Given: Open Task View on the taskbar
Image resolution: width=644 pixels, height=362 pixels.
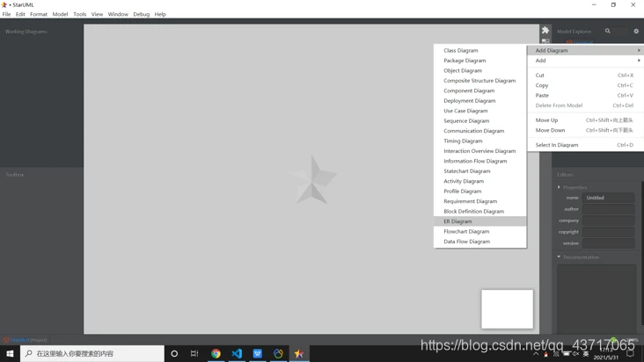Looking at the screenshot, I should [x=194, y=353].
